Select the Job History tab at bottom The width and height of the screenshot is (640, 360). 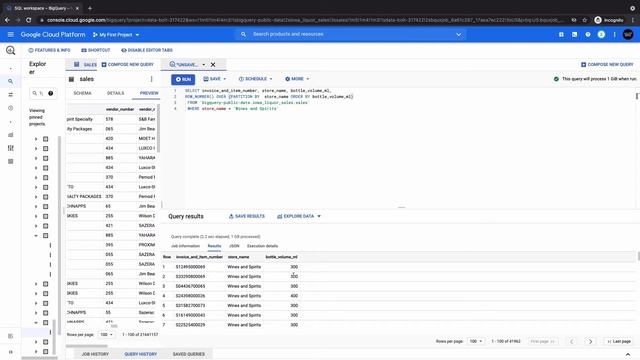(95, 354)
